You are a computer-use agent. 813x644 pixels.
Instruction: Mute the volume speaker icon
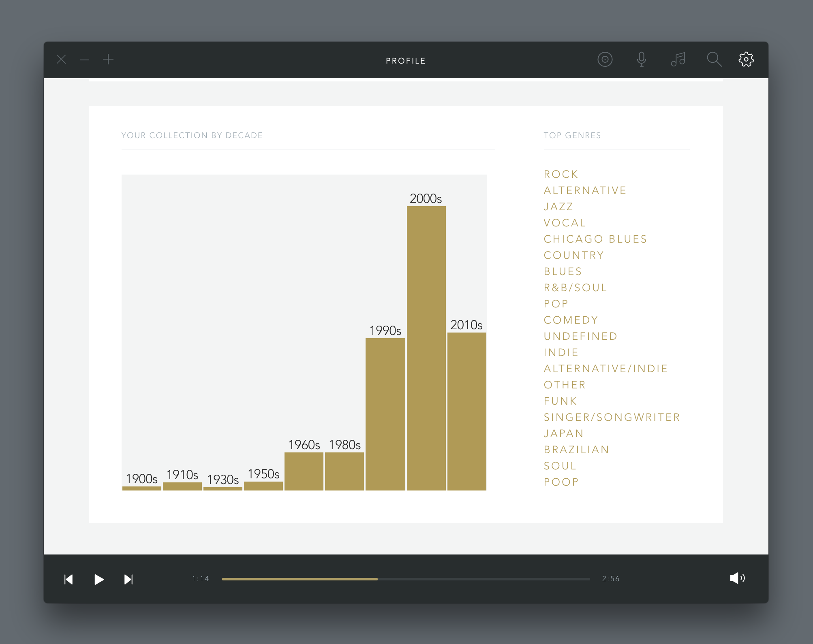(737, 578)
